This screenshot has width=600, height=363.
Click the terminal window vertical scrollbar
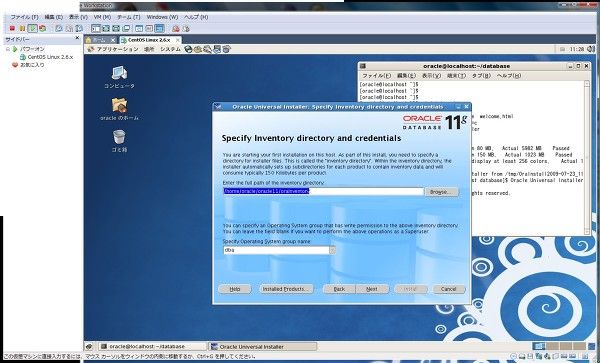point(587,157)
